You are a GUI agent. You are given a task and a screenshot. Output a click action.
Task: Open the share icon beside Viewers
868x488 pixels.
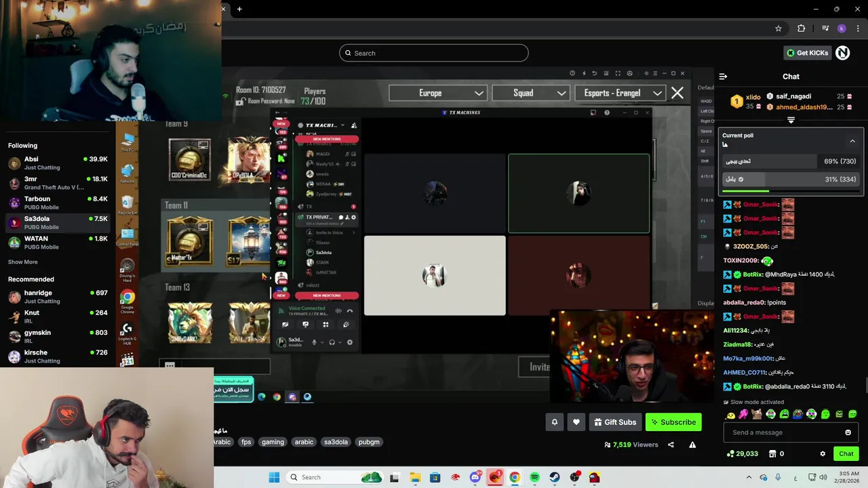click(671, 445)
